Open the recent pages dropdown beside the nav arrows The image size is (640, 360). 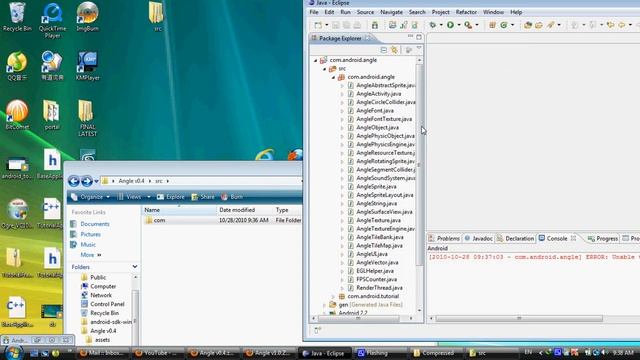coord(96,181)
